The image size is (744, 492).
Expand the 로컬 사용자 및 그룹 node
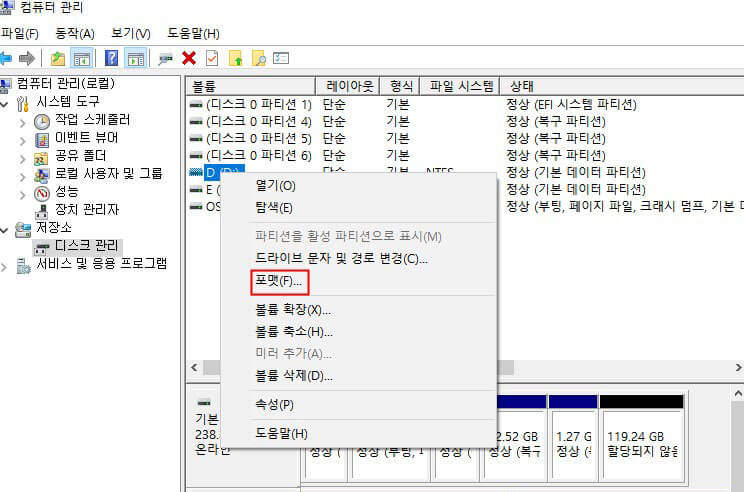point(22,177)
